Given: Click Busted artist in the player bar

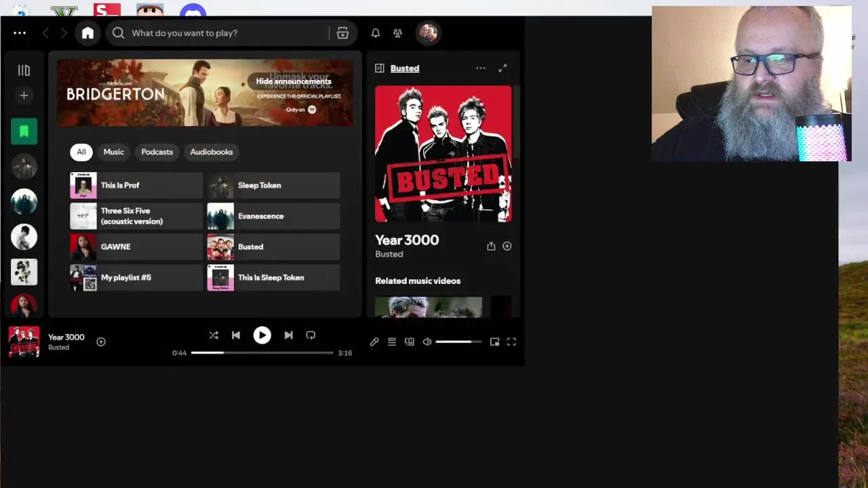Looking at the screenshot, I should click(x=58, y=348).
